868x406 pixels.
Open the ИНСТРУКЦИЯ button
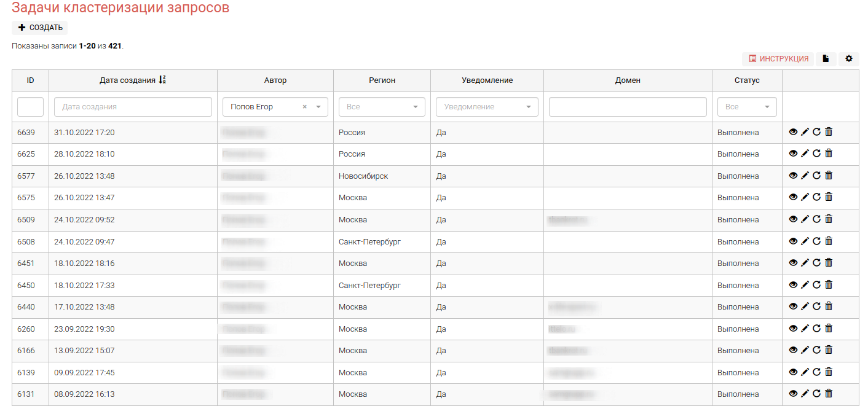pyautogui.click(x=778, y=59)
